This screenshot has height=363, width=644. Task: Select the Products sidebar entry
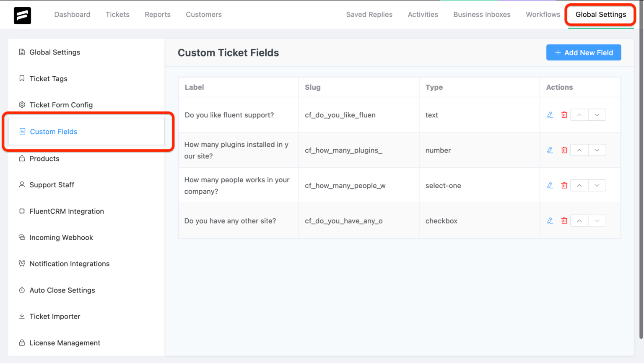point(44,158)
